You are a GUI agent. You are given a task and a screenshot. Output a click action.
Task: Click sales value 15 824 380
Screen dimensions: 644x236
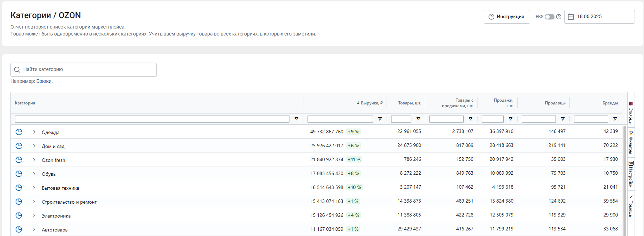[x=501, y=201]
